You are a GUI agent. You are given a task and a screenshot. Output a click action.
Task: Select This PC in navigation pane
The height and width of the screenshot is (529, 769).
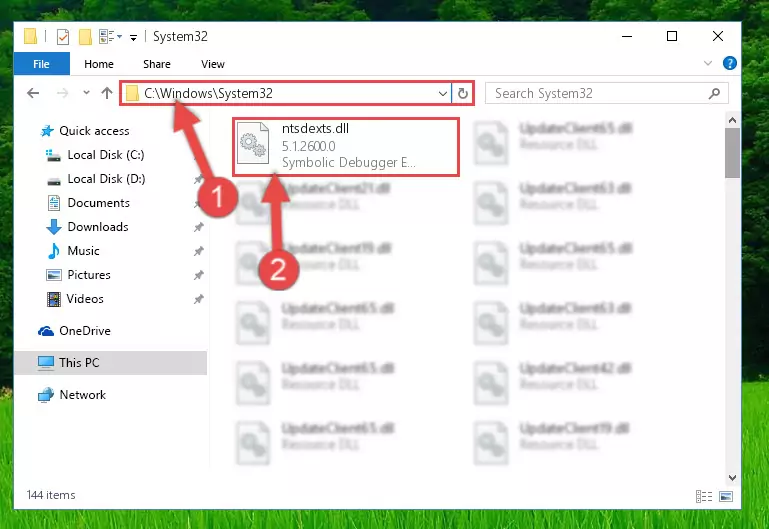110,363
